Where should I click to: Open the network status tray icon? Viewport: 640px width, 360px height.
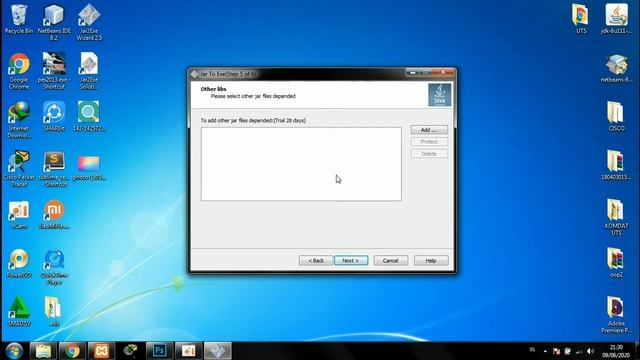tap(579, 351)
